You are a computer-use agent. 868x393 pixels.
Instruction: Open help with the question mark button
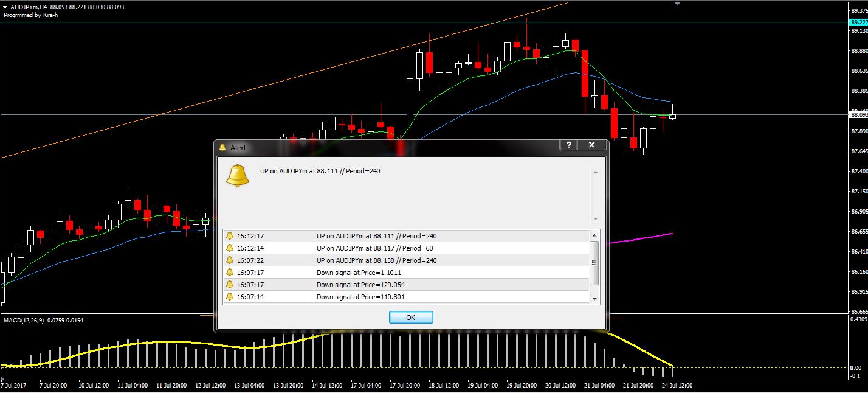pos(568,145)
